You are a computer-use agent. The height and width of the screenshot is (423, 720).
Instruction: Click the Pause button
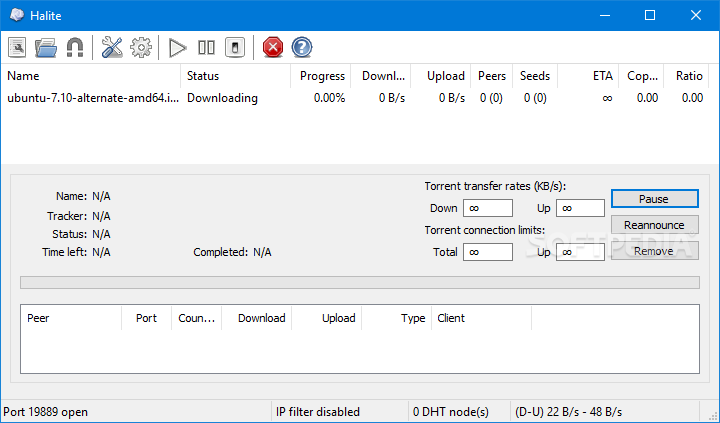click(654, 199)
